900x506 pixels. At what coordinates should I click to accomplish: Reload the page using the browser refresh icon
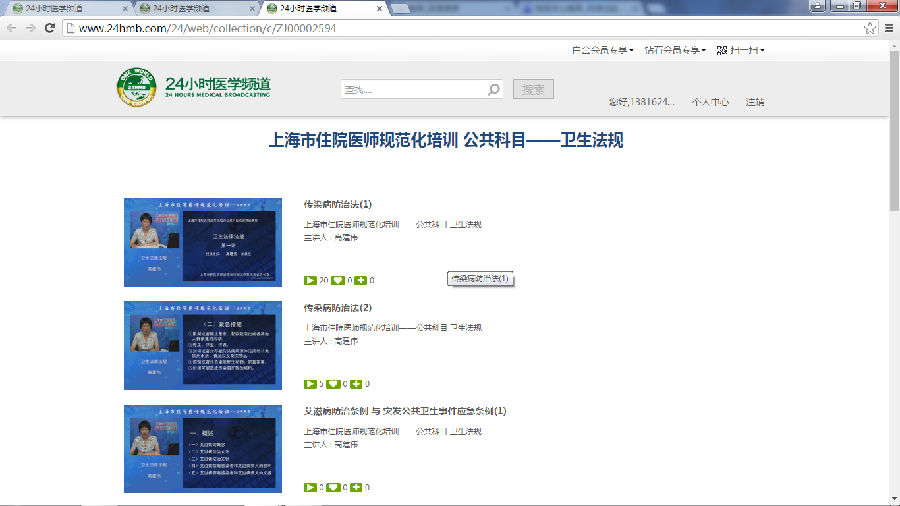click(50, 28)
